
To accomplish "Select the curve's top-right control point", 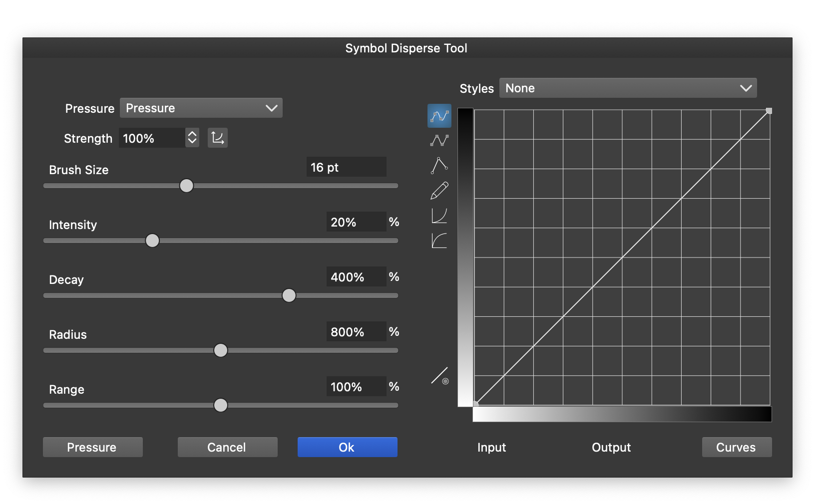I will pyautogui.click(x=769, y=111).
